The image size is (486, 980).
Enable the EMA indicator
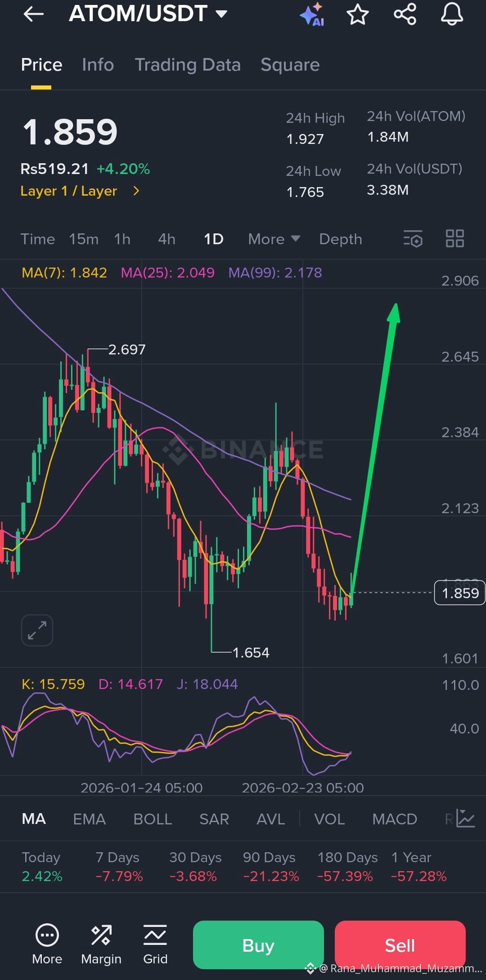(x=90, y=819)
